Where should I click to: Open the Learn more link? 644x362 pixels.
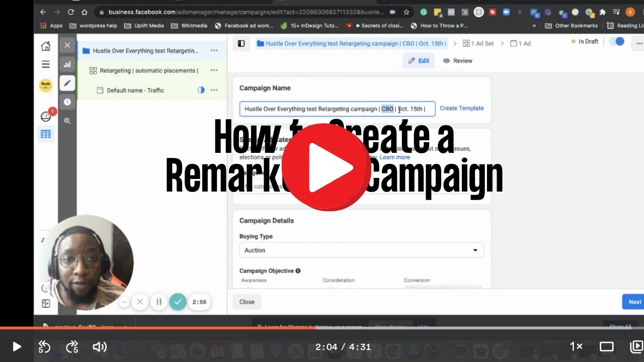(x=395, y=157)
